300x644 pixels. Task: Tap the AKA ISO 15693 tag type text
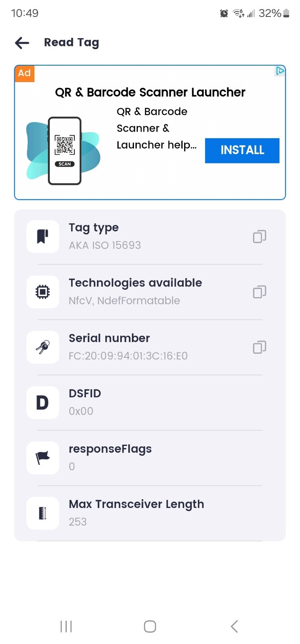(105, 245)
